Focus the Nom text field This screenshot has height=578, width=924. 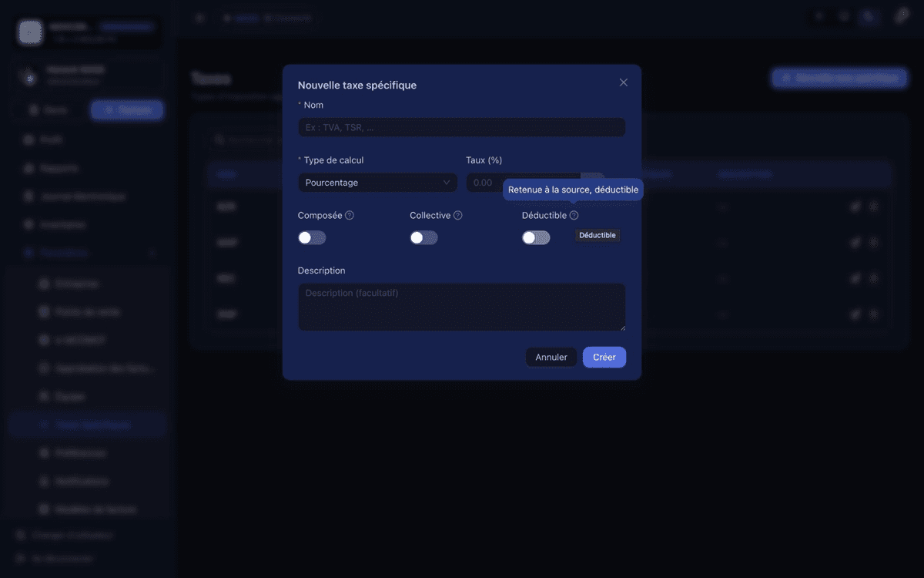[x=462, y=127]
